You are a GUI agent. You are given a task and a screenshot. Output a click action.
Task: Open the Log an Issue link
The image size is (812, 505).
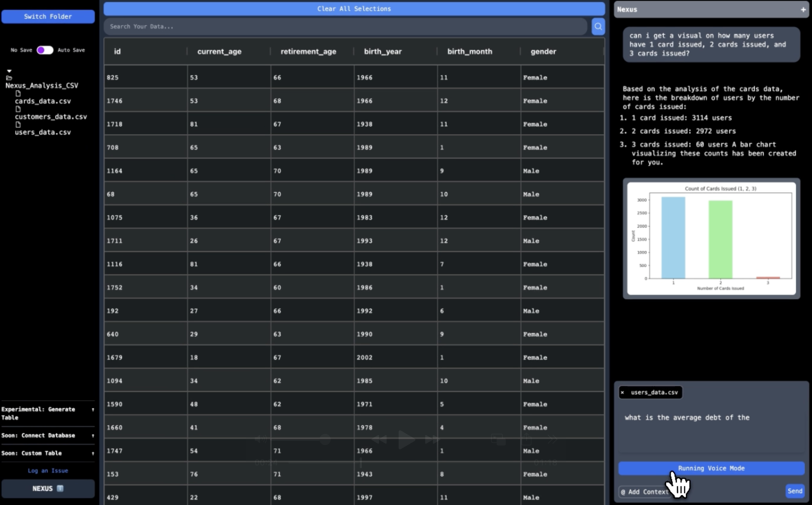[48, 471]
